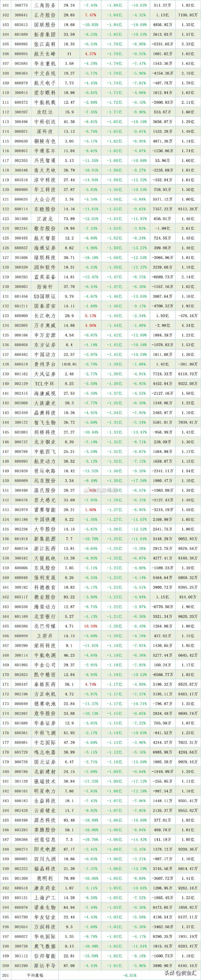The image size is (201, 980).
Task: Select the stock name 中航西飞
Action: [45, 452]
